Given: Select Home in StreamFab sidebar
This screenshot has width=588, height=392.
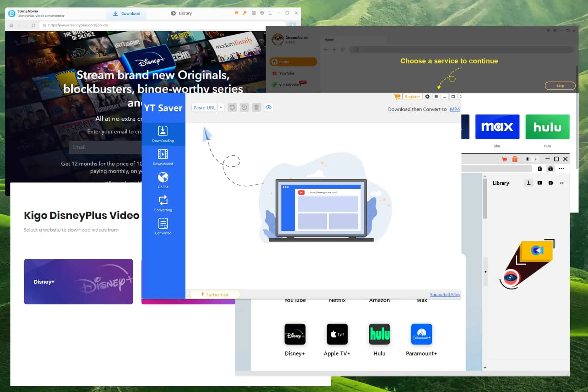Looking at the screenshot, I should pos(293,62).
